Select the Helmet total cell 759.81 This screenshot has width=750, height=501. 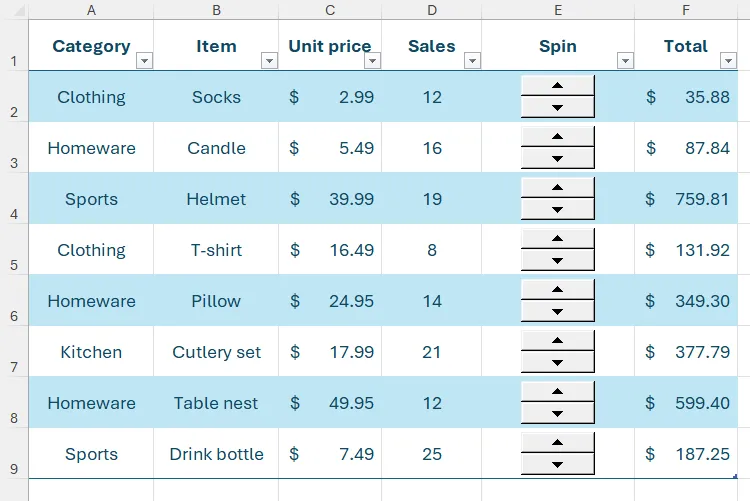[686, 199]
